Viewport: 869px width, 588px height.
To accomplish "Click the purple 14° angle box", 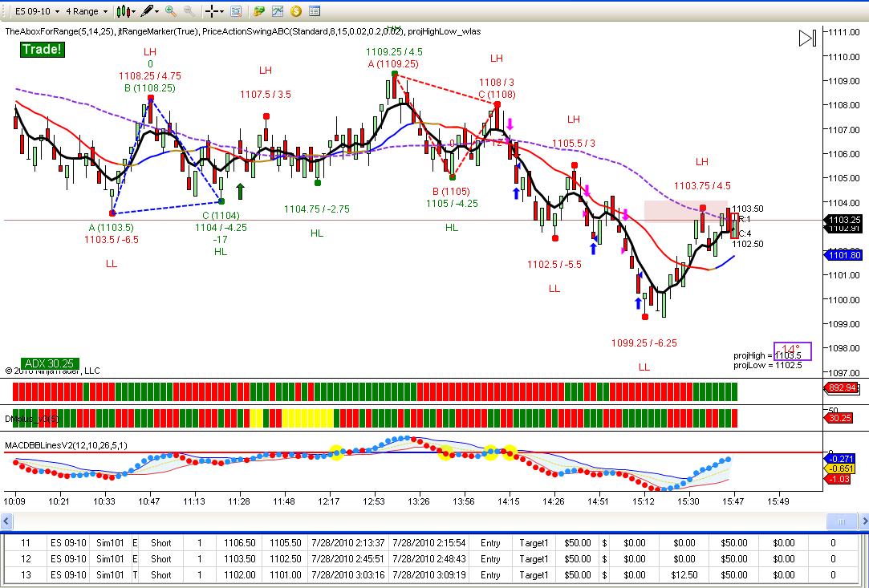I will (x=793, y=351).
